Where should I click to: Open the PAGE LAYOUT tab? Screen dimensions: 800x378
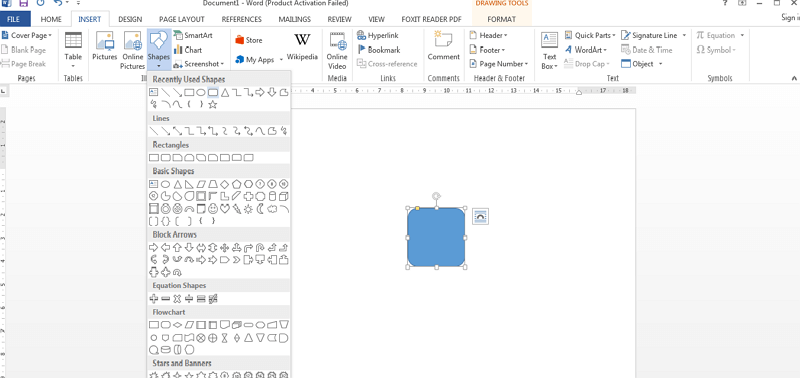182,19
